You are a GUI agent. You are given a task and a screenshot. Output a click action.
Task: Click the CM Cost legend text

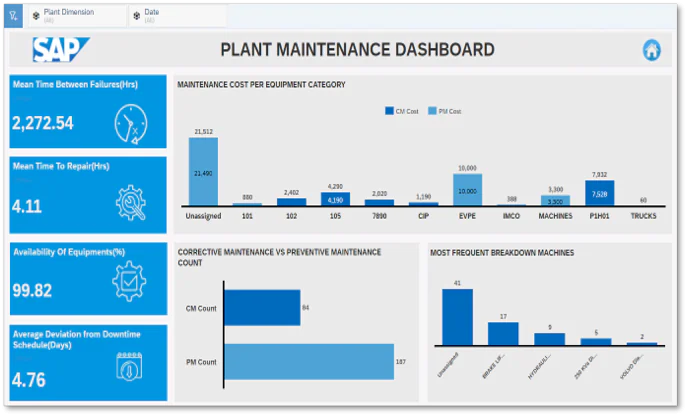407,111
